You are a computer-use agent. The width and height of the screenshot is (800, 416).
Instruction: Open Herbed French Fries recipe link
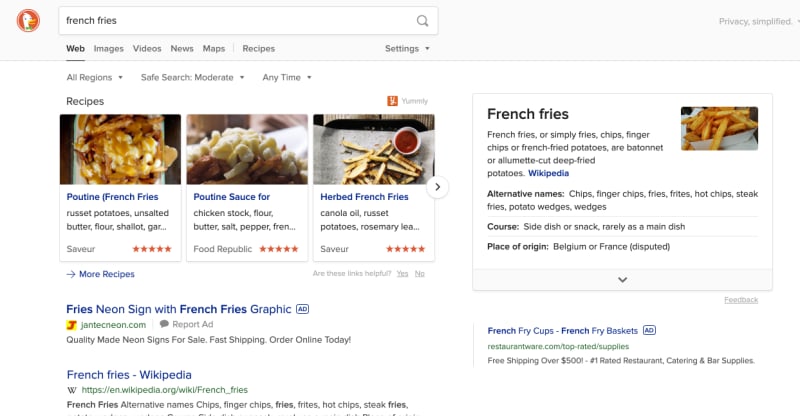(x=364, y=197)
